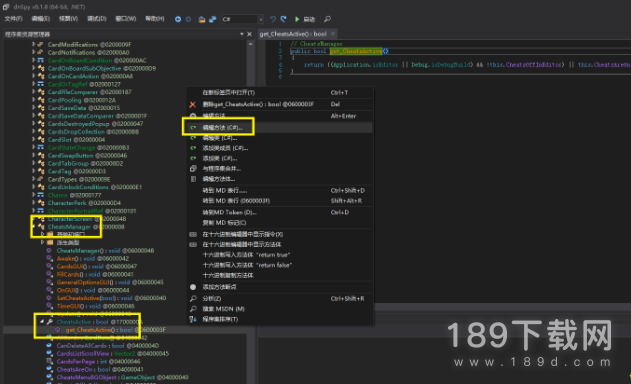Open the 窗口(W) menu

pos(126,19)
